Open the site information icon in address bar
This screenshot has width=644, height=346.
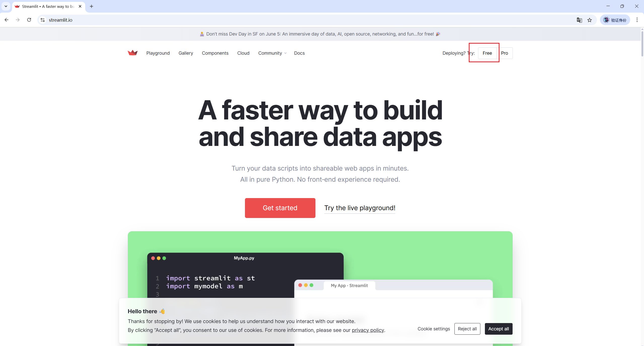(43, 20)
